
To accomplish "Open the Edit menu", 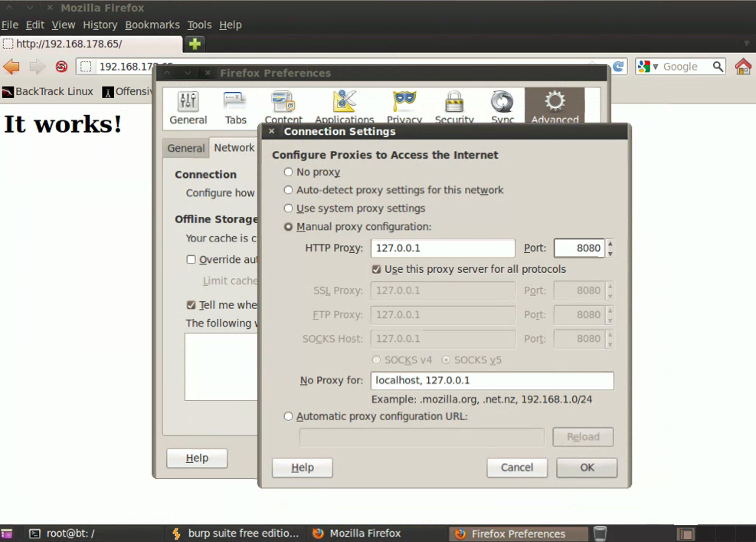I will (34, 25).
